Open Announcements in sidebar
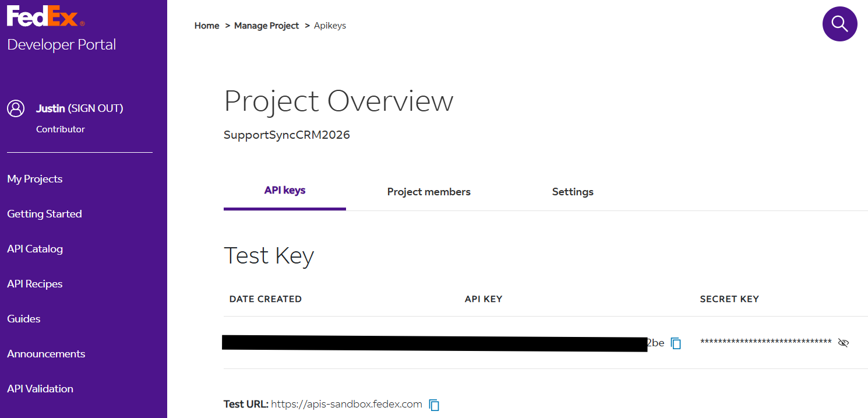Image resolution: width=868 pixels, height=418 pixels. (46, 354)
